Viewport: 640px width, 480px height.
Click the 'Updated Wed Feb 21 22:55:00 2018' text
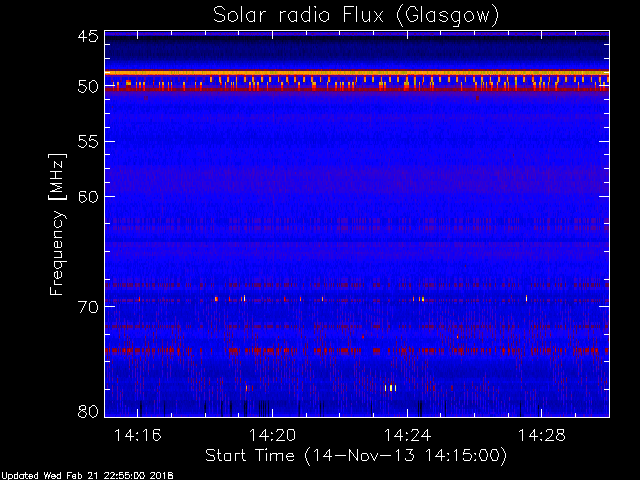(87, 476)
